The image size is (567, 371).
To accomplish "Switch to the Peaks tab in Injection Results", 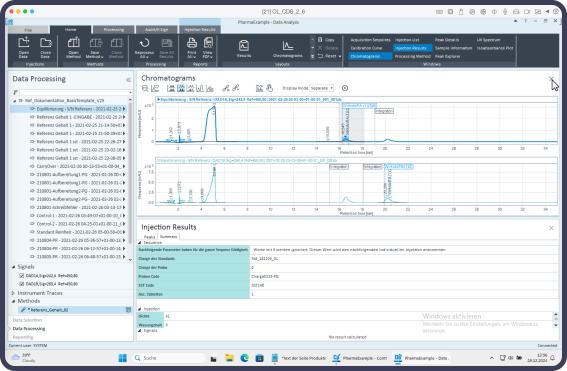I will pyautogui.click(x=149, y=237).
